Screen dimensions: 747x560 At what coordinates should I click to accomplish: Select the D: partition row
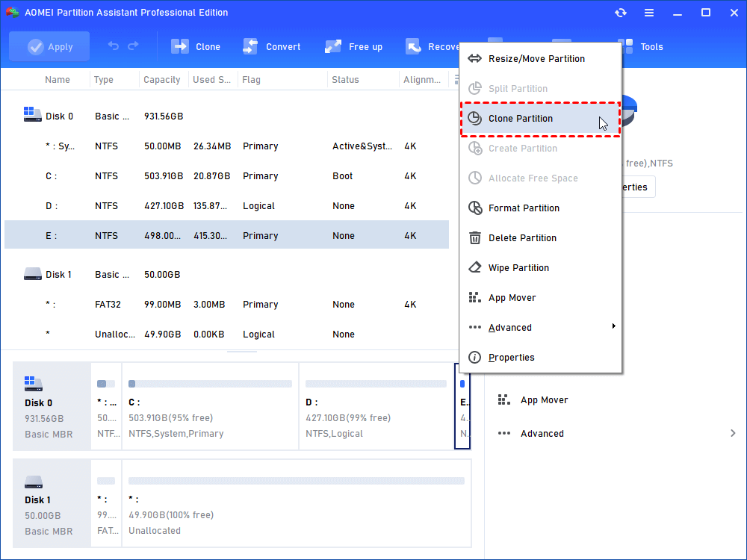pyautogui.click(x=227, y=206)
